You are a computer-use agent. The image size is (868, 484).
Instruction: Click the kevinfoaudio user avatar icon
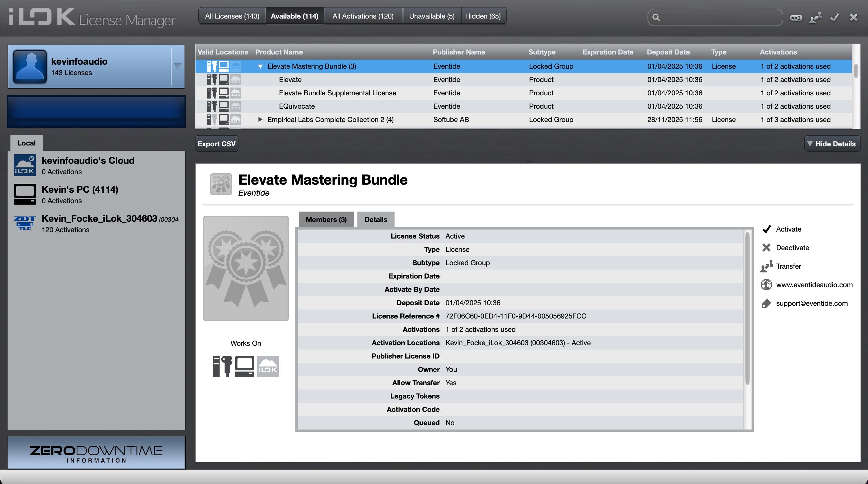point(30,66)
